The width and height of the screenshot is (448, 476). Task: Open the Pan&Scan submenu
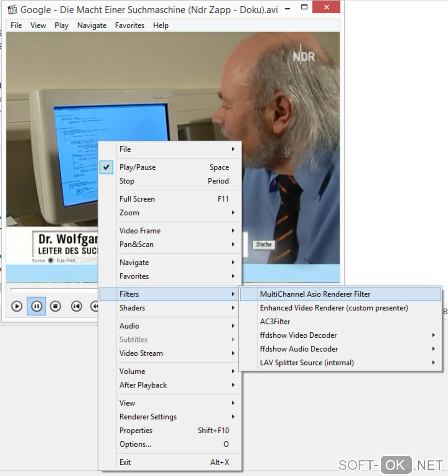click(170, 245)
